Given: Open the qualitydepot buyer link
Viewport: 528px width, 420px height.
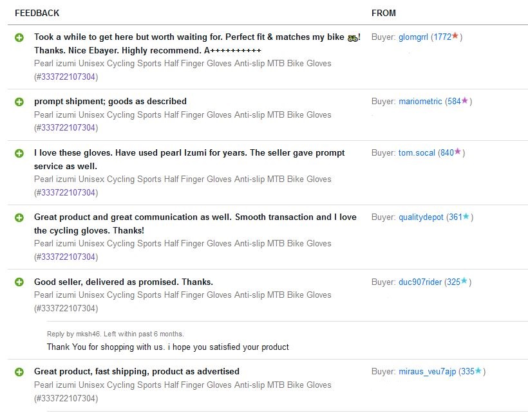Looking at the screenshot, I should 421,217.
